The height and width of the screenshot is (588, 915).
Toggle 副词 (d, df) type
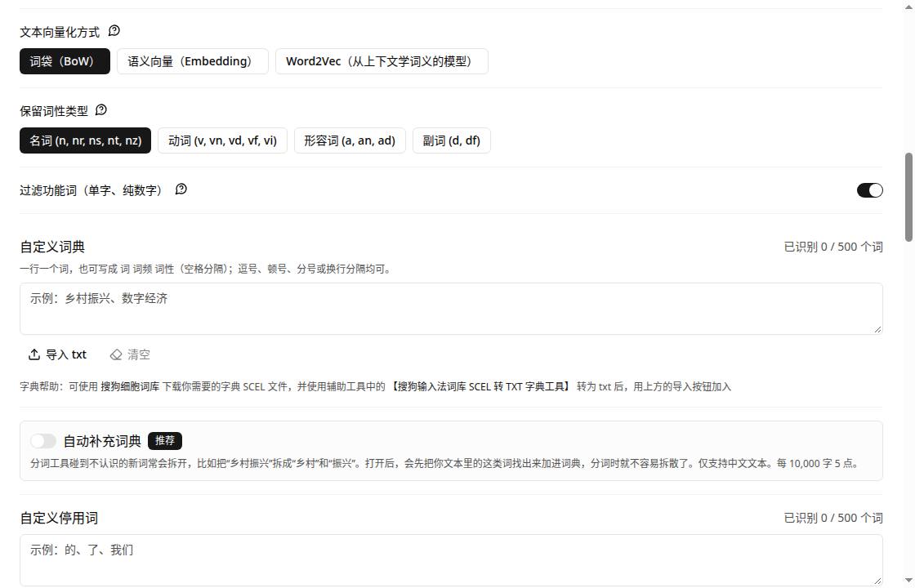(452, 140)
